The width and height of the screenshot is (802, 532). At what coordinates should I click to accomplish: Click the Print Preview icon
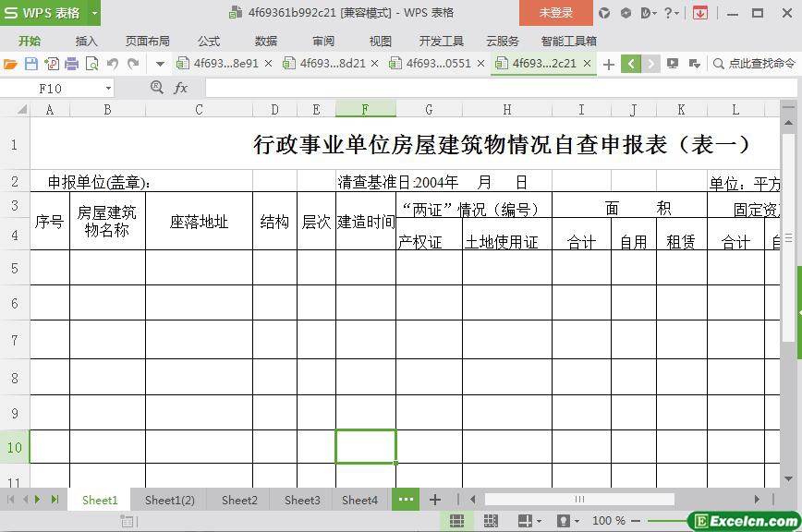coord(91,64)
